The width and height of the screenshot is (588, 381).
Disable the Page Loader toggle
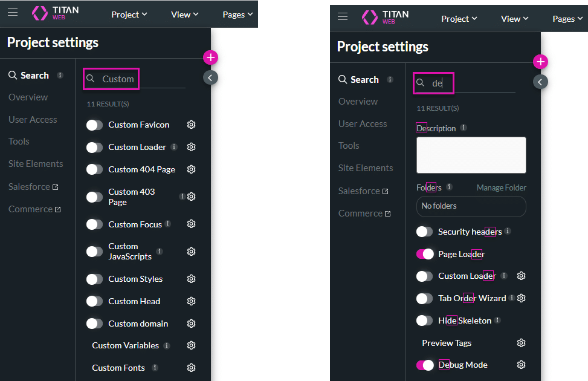(425, 254)
